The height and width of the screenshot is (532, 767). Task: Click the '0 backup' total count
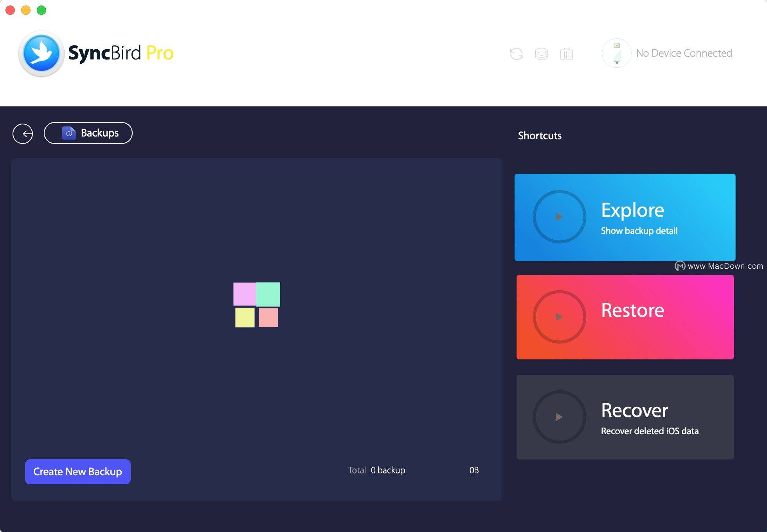pyautogui.click(x=388, y=470)
